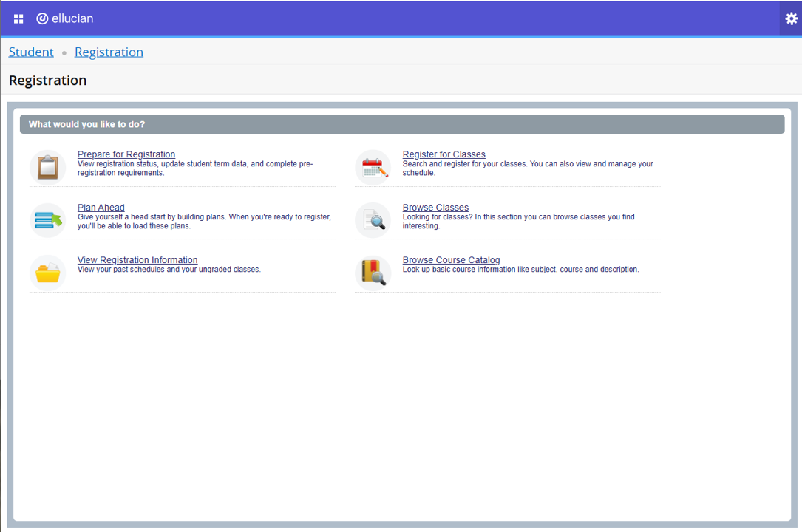Click the Plan Ahead arrow list icon

coord(48,220)
